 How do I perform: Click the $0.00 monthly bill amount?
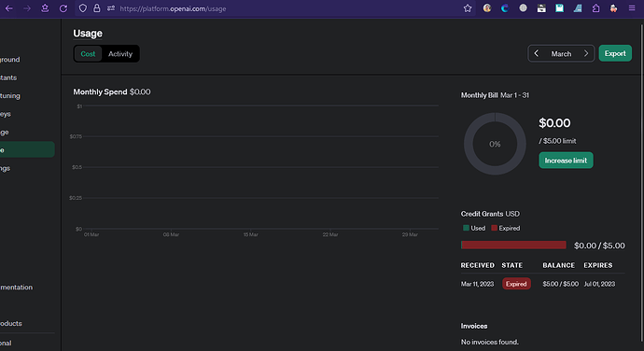tap(554, 123)
